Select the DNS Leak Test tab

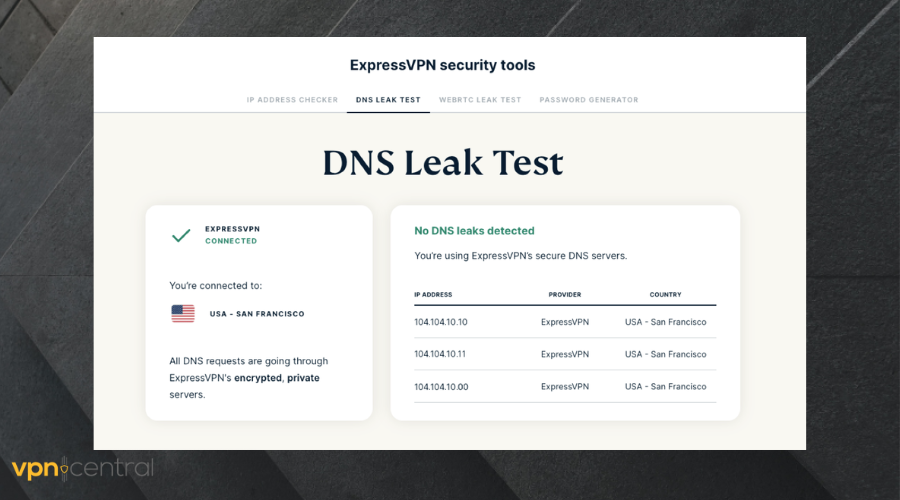388,100
